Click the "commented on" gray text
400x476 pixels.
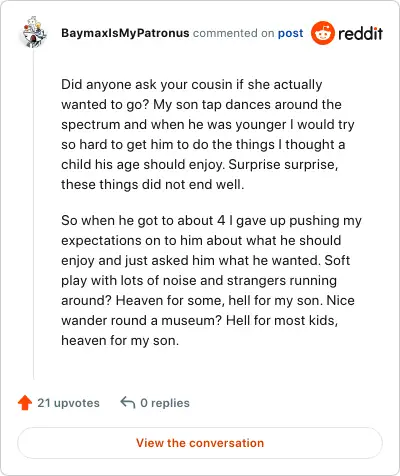pyautogui.click(x=233, y=33)
